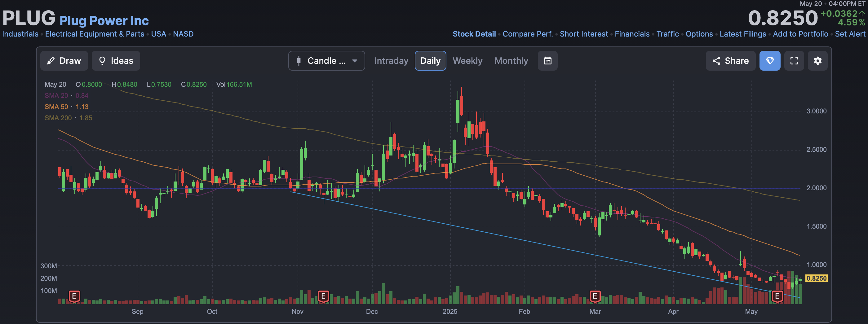
Task: Click the 2025 label on time axis
Action: pyautogui.click(x=450, y=312)
